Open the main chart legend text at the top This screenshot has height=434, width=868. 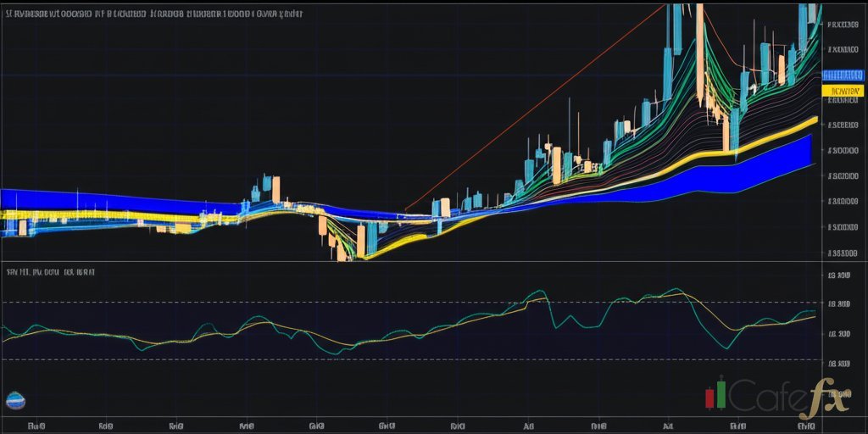click(x=153, y=15)
